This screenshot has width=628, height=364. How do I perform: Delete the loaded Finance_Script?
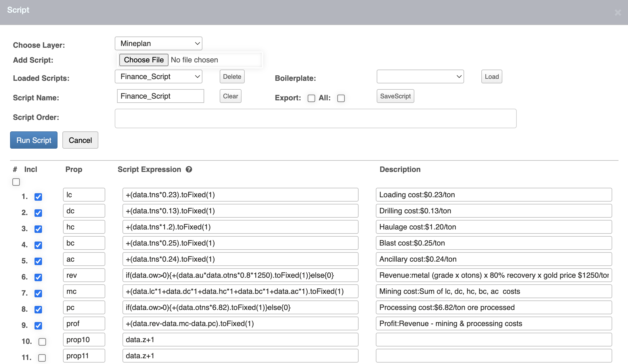click(232, 76)
